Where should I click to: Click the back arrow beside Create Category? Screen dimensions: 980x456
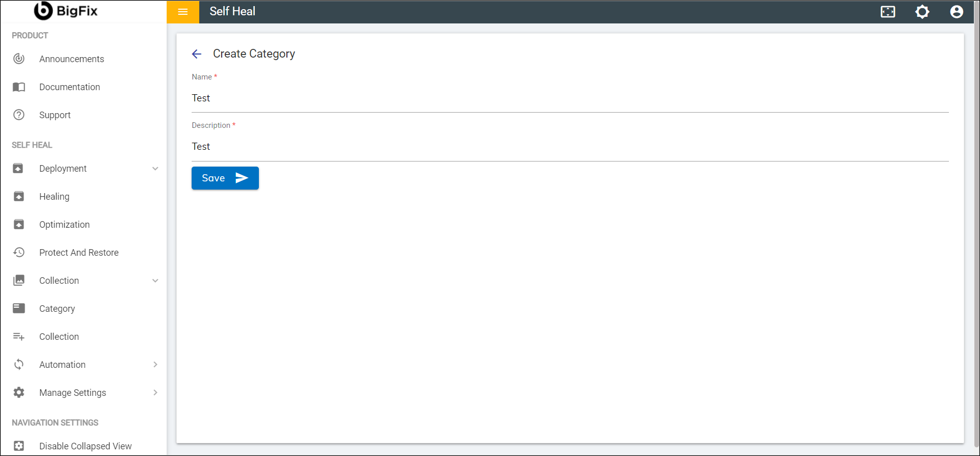coord(197,54)
